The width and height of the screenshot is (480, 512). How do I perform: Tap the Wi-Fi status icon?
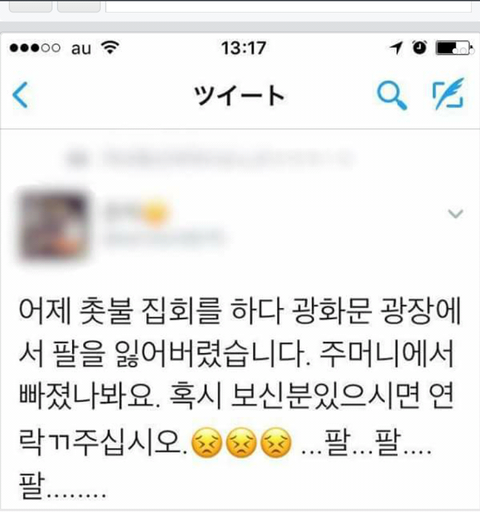point(110,48)
